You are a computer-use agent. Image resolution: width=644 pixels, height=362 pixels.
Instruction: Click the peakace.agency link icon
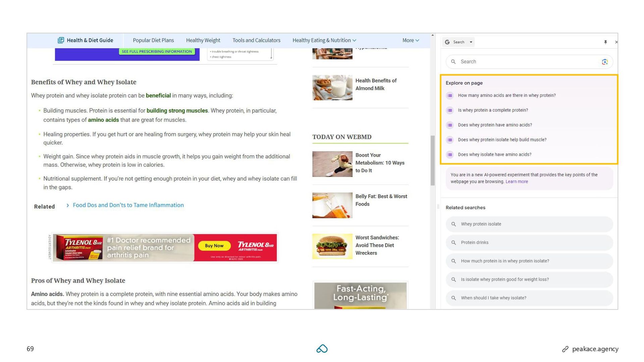565,349
